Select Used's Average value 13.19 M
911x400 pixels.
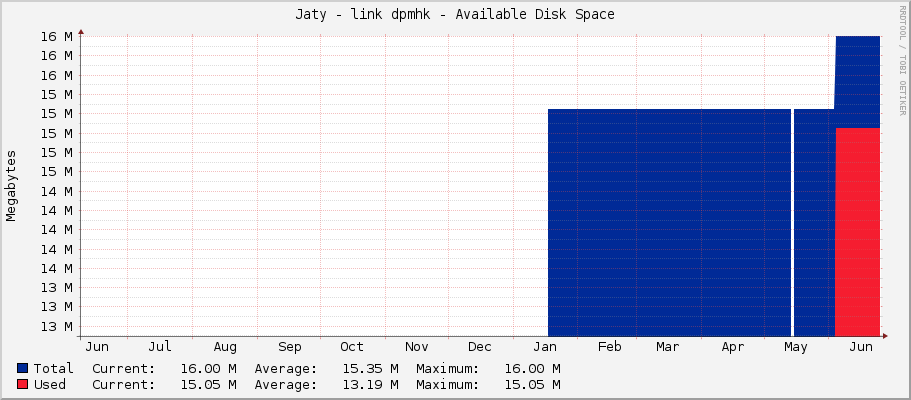coord(371,384)
